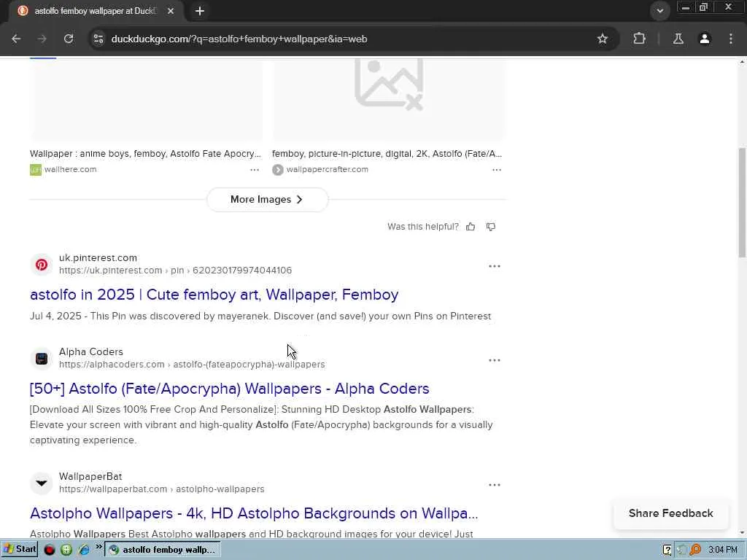Click the help question mark tray icon
Screen dimensions: 747x560
pos(667,550)
